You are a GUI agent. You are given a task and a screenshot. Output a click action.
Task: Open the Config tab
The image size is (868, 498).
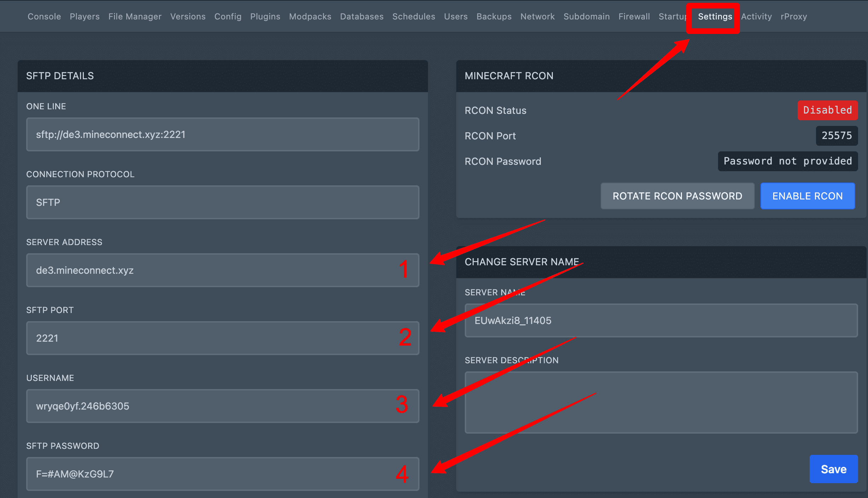pyautogui.click(x=228, y=17)
